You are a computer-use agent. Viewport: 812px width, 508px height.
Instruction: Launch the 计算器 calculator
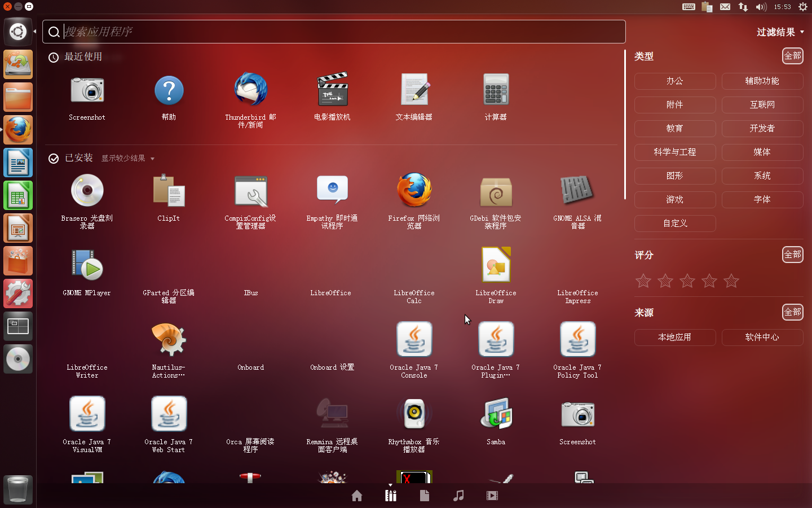pos(496,97)
